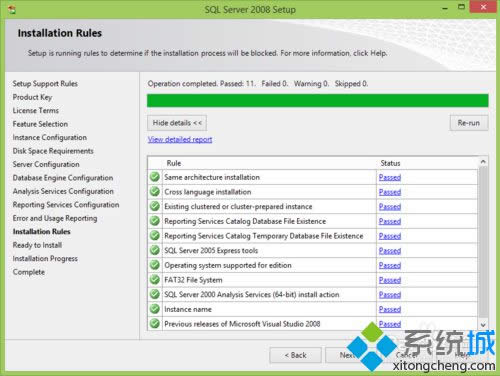Click check icon for Previous releases of Visual Studio 2008
Image resolution: width=500 pixels, height=376 pixels.
coord(155,323)
